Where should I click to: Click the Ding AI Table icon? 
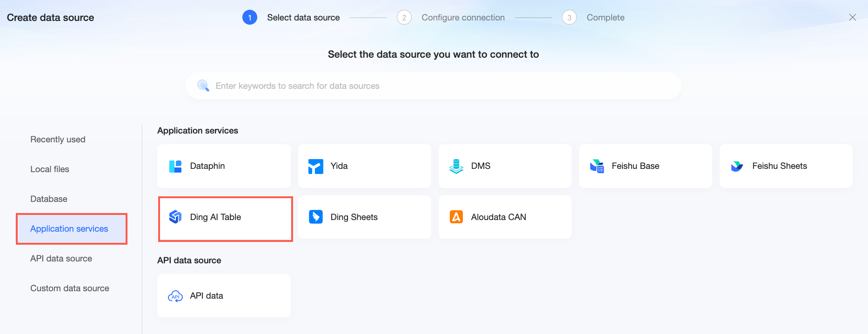(x=175, y=217)
